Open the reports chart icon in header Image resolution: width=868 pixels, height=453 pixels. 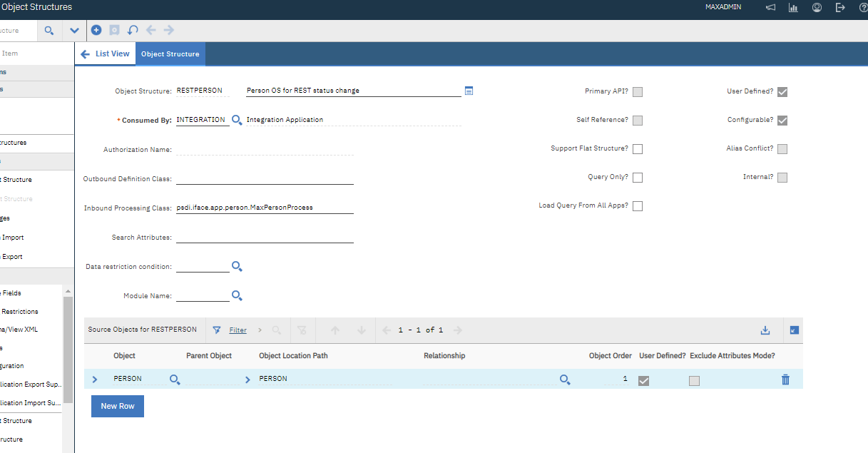793,7
